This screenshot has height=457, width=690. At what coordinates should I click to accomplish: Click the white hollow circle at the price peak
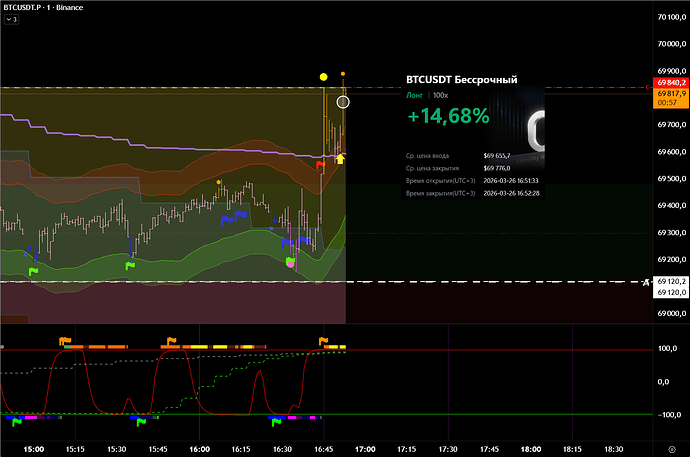pos(344,101)
